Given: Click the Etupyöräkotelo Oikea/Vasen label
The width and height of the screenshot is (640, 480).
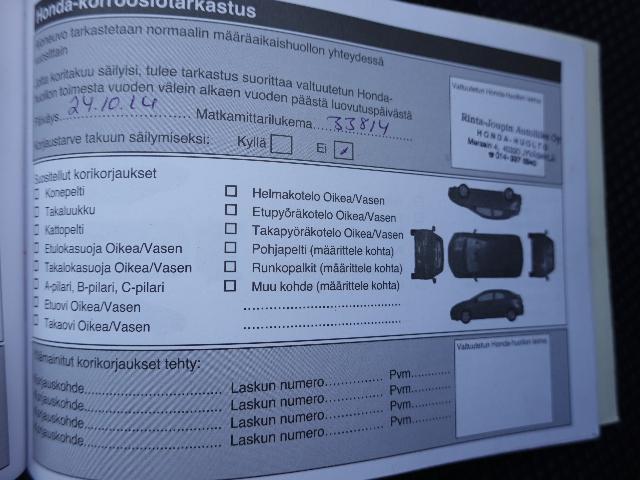Looking at the screenshot, I should click(x=324, y=214).
